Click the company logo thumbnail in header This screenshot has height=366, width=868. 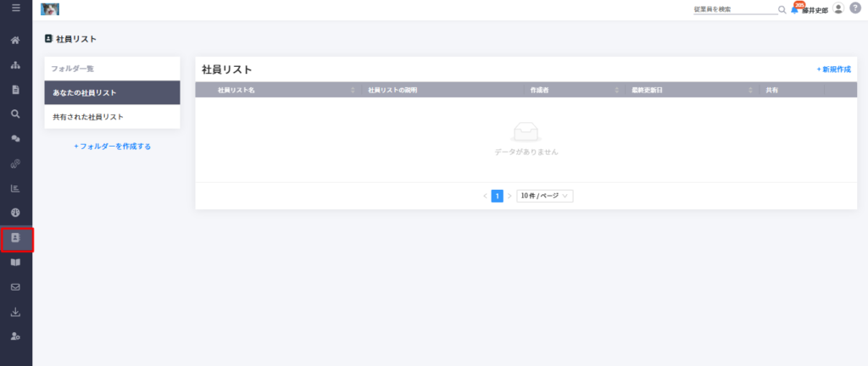50,8
